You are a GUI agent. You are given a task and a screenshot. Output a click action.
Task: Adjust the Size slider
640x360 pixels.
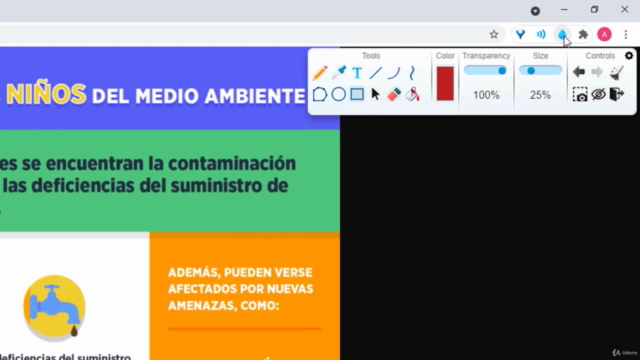[540, 71]
